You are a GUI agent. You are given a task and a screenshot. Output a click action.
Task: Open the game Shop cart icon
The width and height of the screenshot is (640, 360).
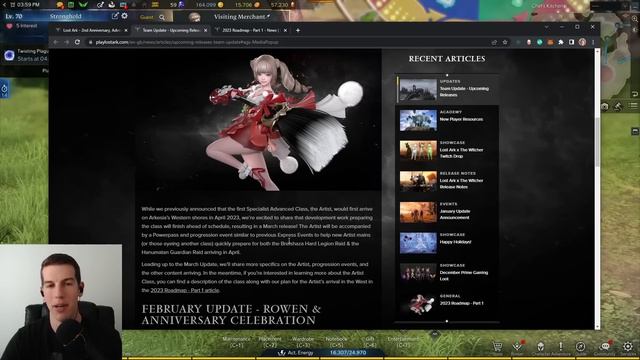click(x=497, y=347)
